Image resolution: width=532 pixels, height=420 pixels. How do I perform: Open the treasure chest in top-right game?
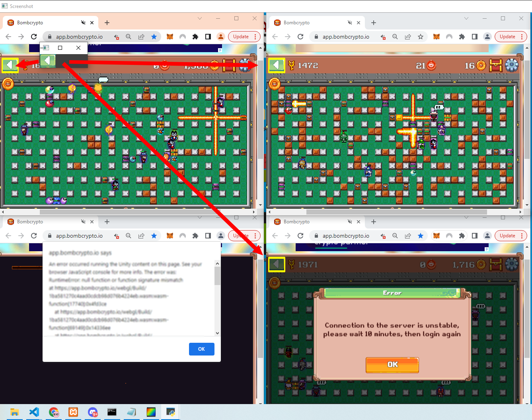(x=496, y=65)
